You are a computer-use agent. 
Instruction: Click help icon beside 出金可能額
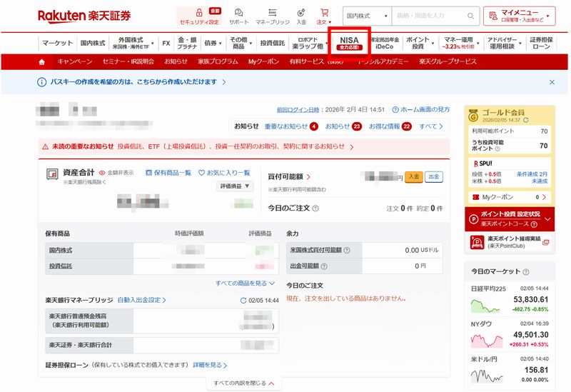pyautogui.click(x=324, y=266)
